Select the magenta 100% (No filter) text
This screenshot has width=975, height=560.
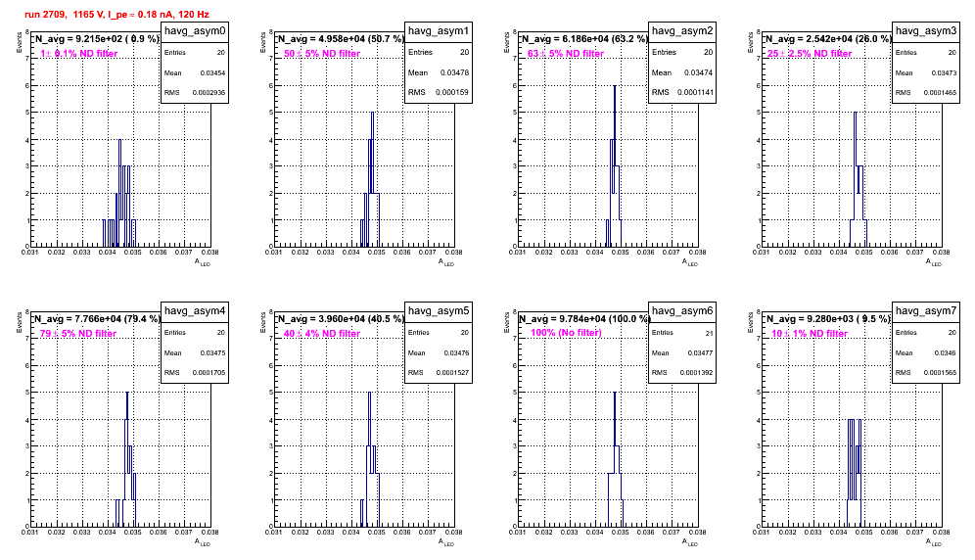[x=566, y=333]
